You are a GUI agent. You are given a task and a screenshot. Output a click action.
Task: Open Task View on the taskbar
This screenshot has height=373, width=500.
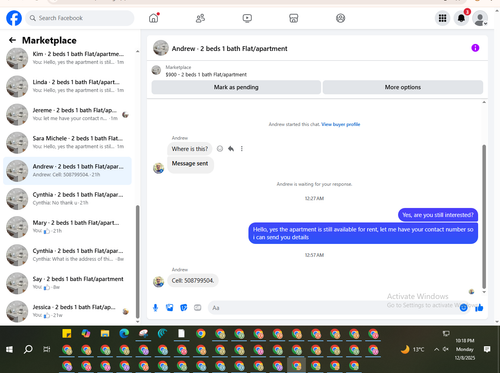click(x=47, y=349)
